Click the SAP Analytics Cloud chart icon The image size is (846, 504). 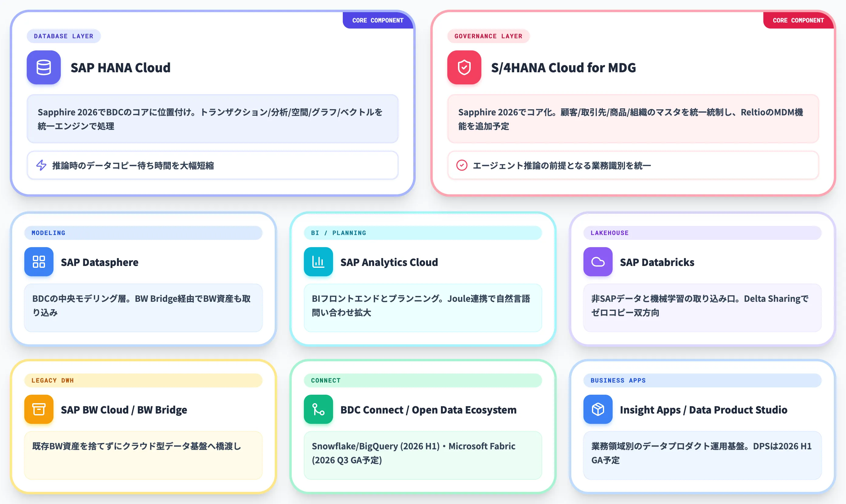pos(318,261)
